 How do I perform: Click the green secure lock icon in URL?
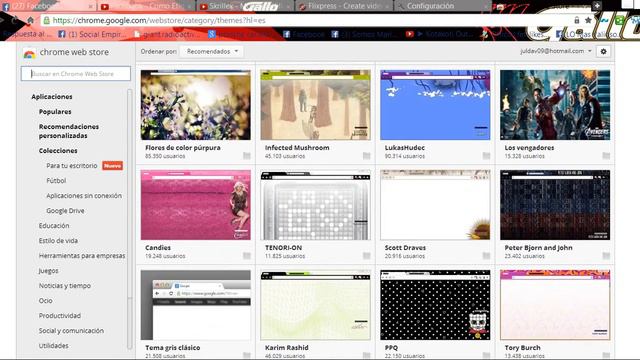click(x=47, y=20)
